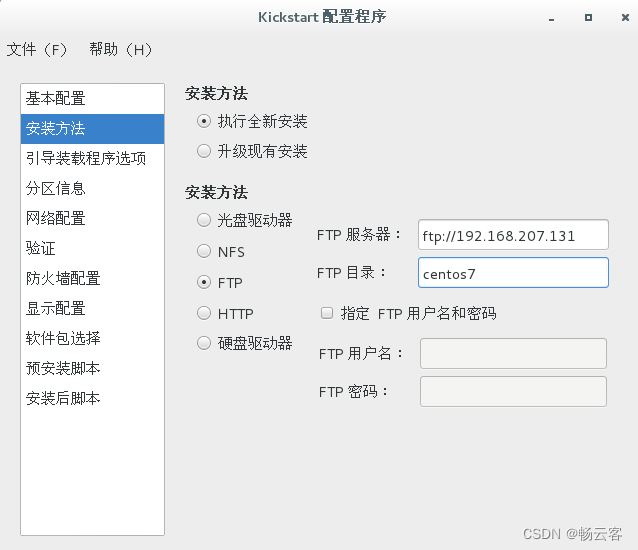Maximize the Kickstart window
The width and height of the screenshot is (638, 550).
588,17
